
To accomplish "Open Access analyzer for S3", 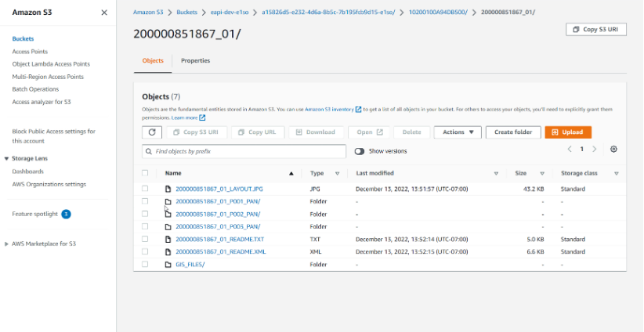I will pyautogui.click(x=42, y=102).
